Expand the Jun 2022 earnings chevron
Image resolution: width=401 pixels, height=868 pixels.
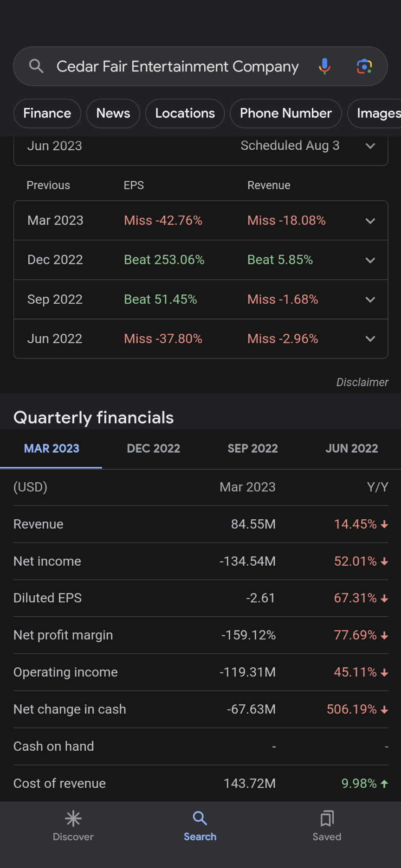370,339
